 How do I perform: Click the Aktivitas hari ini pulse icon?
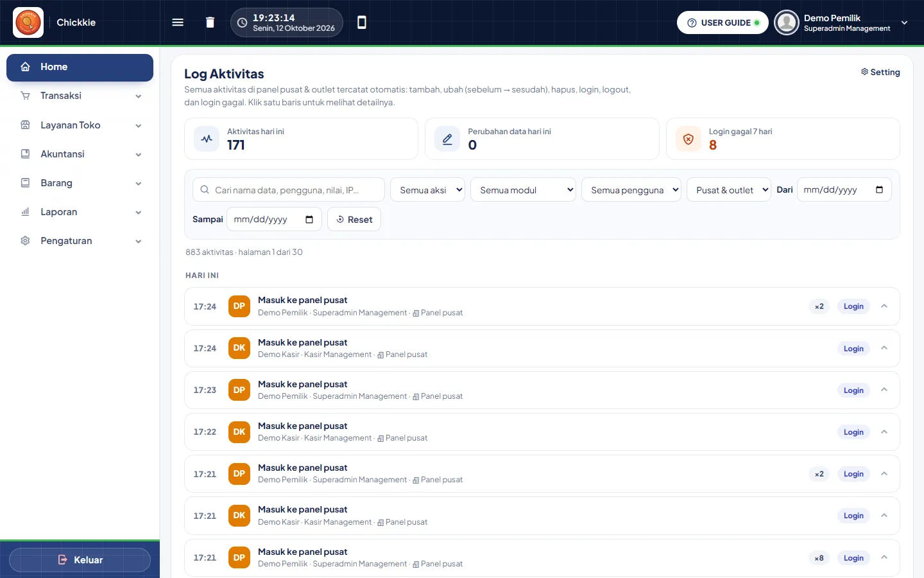[207, 139]
